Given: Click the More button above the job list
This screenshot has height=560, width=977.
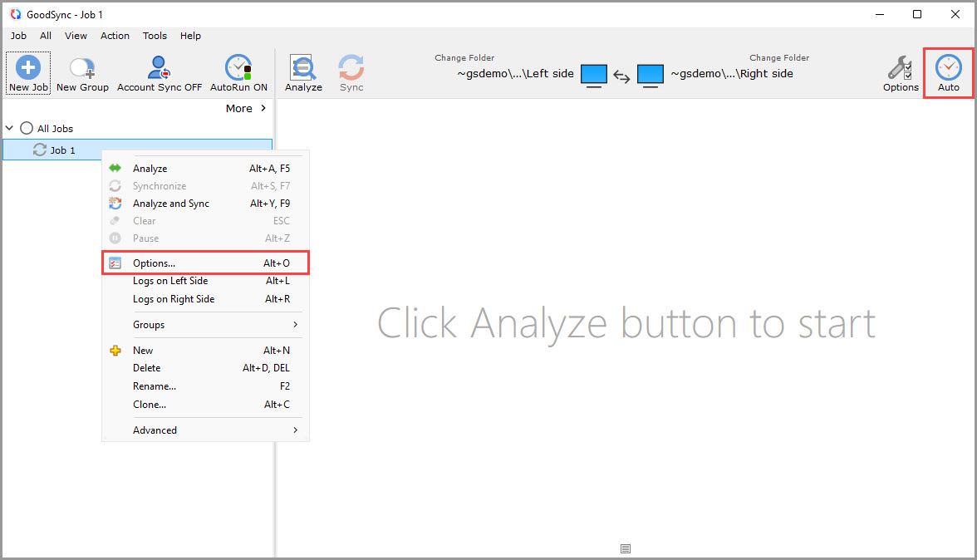Looking at the screenshot, I should coord(240,108).
